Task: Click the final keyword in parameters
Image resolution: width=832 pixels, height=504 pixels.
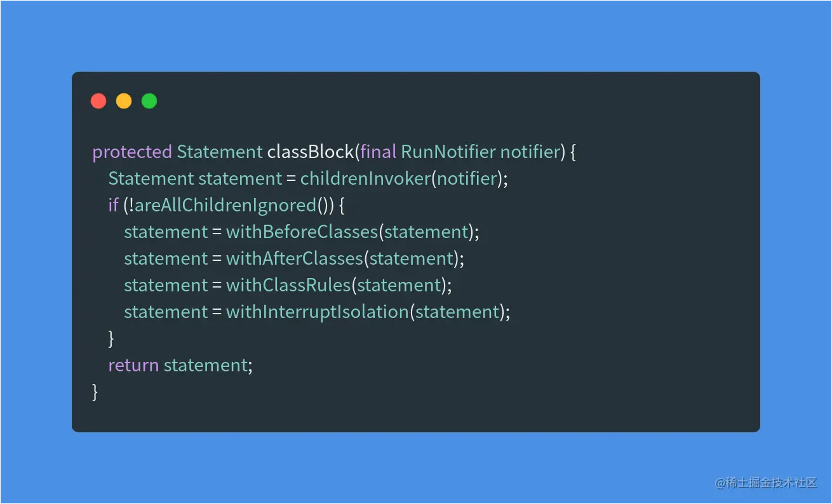Action: tap(378, 152)
